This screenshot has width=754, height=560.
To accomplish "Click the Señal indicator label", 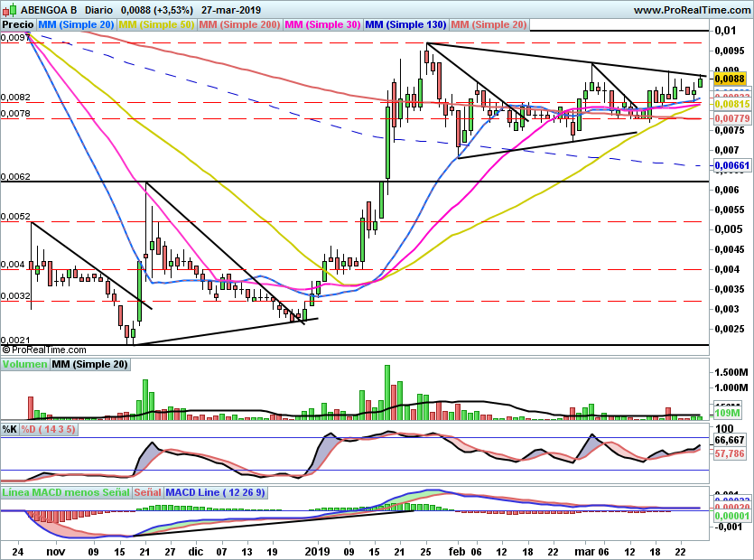I will pos(147,492).
